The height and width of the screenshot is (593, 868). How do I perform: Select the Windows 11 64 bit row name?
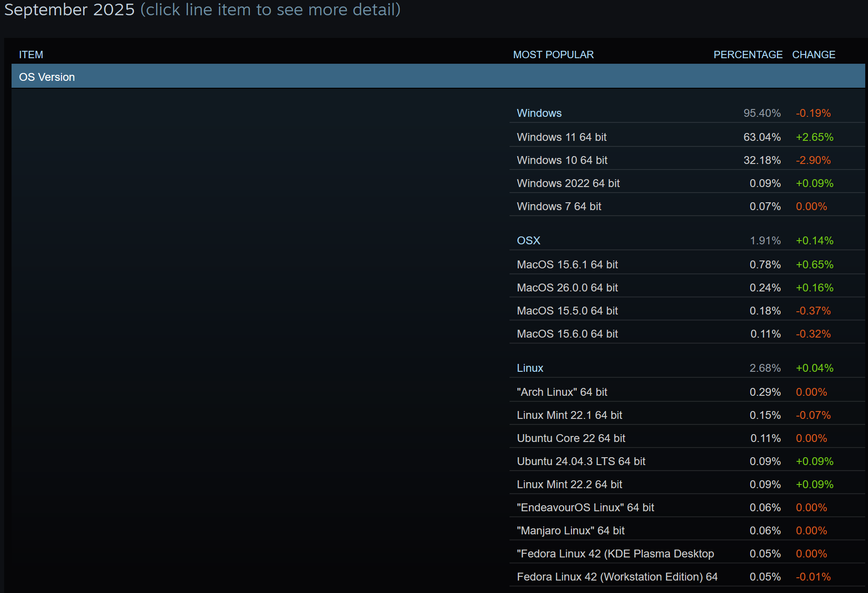coord(562,137)
